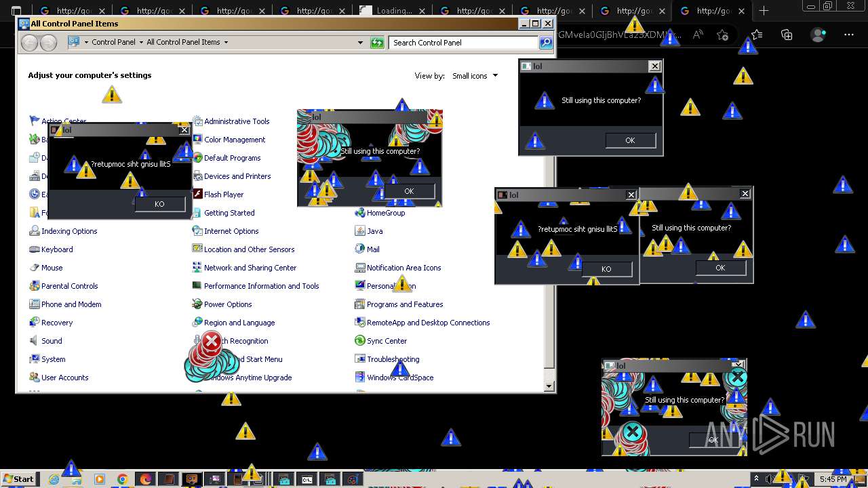This screenshot has height=488, width=868.
Task: Expand the arrow after Control Panel breadcrumb
Action: tap(141, 42)
